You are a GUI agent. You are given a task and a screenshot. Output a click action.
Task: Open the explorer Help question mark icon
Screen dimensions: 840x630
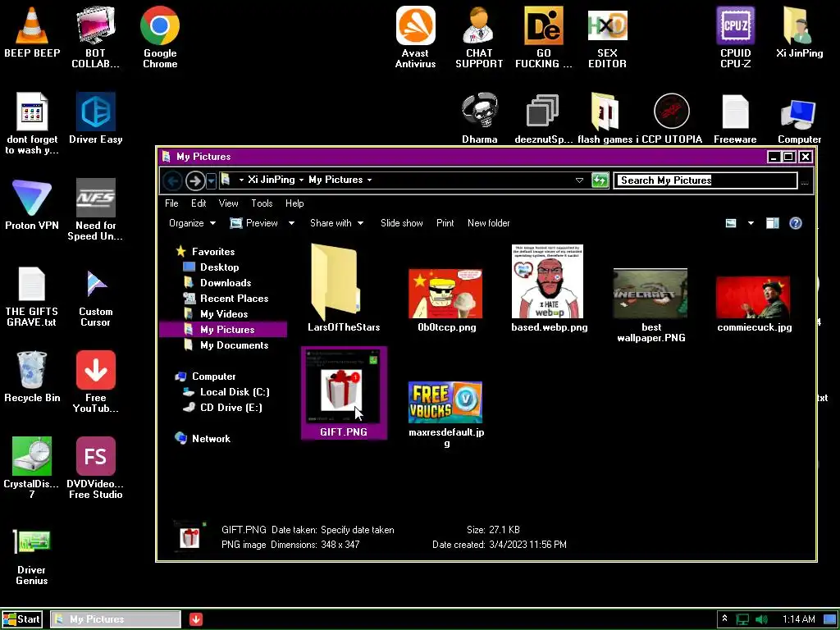click(x=795, y=223)
